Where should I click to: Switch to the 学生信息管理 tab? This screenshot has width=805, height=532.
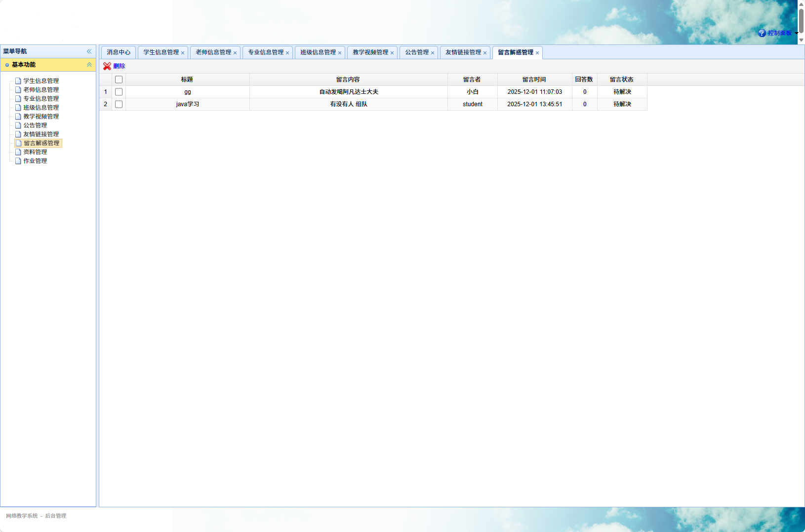pos(161,52)
